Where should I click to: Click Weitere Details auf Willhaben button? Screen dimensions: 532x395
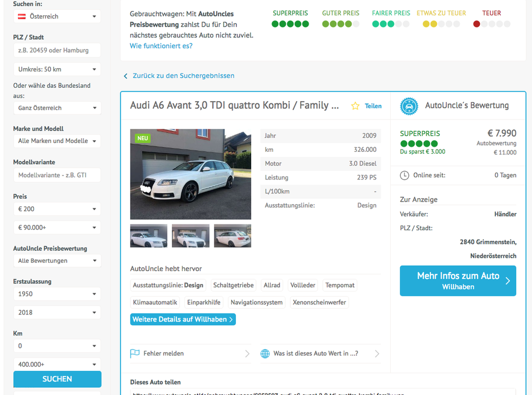pyautogui.click(x=183, y=320)
